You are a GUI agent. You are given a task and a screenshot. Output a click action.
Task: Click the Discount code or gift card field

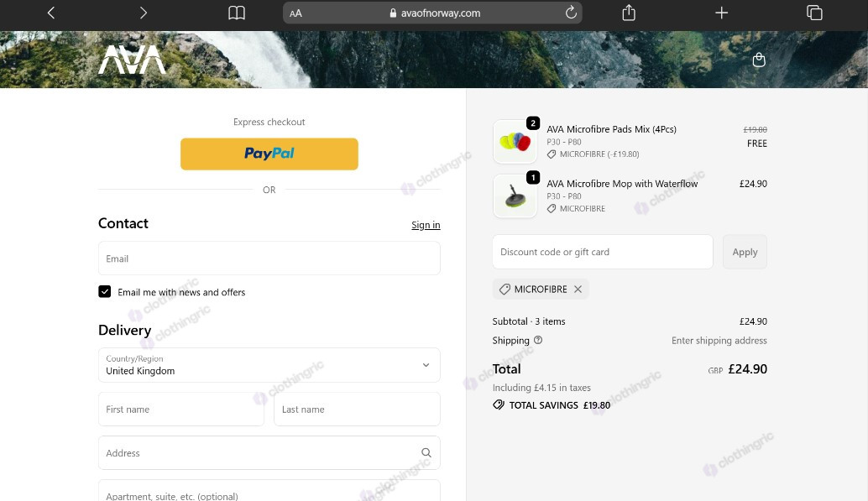point(602,252)
